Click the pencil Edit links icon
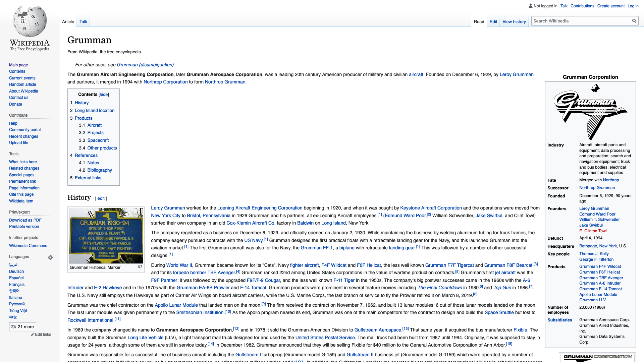This screenshot has height=362, width=644. coord(33,335)
